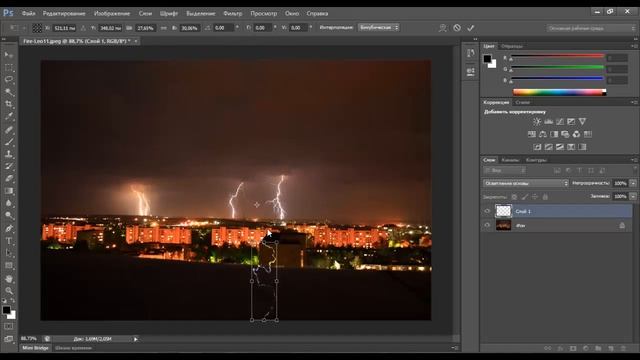Toggle lock position for layer

click(x=535, y=197)
